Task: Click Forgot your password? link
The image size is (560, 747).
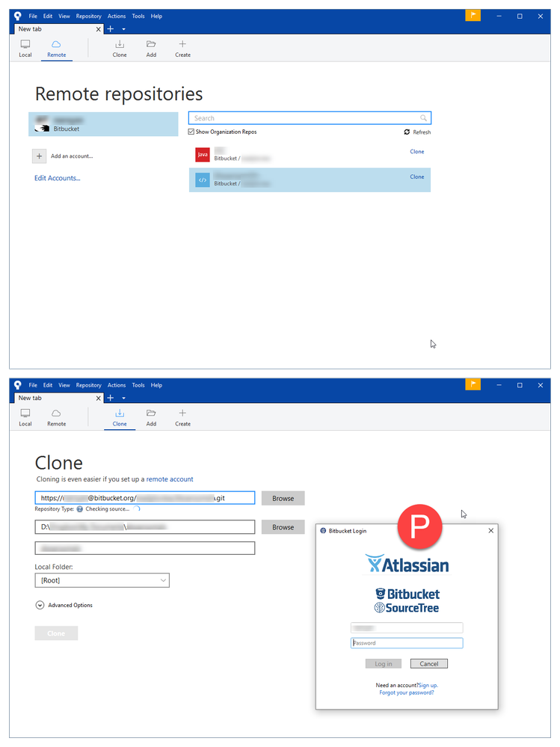Action: click(406, 692)
